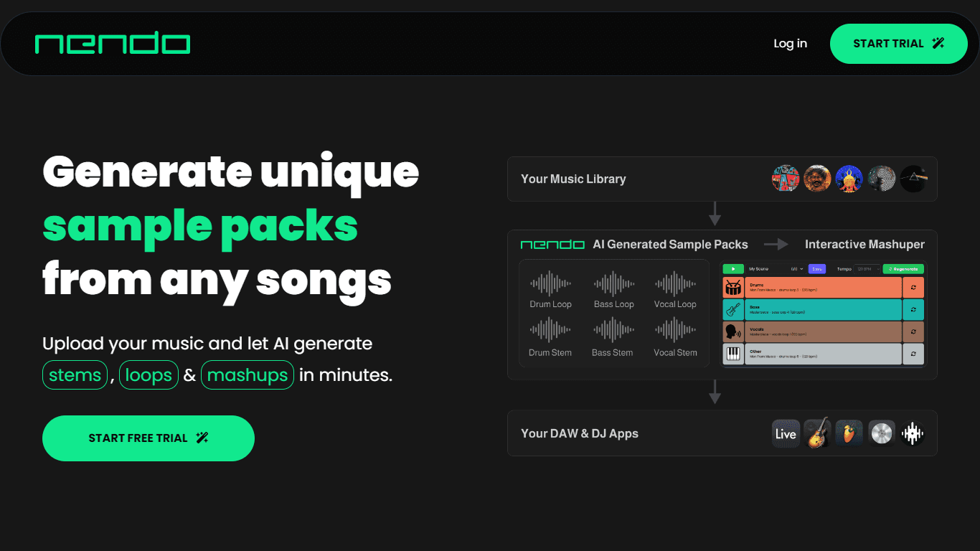Click the drum icon in the Drums row
The image size is (980, 551).
[733, 288]
